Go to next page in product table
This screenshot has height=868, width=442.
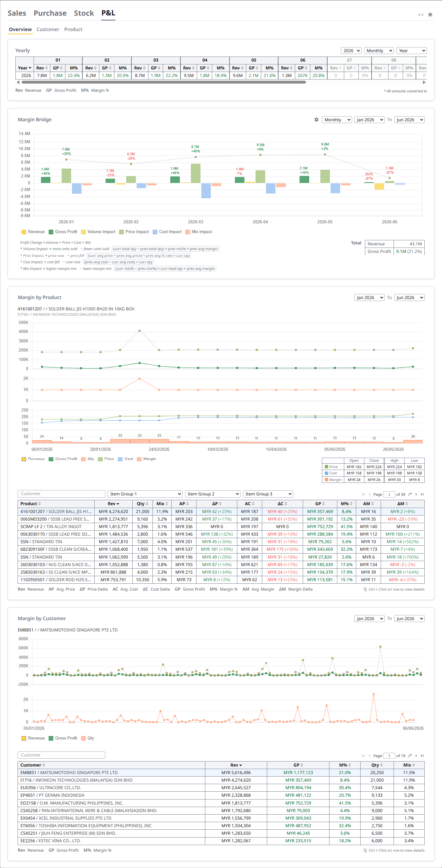pos(416,494)
